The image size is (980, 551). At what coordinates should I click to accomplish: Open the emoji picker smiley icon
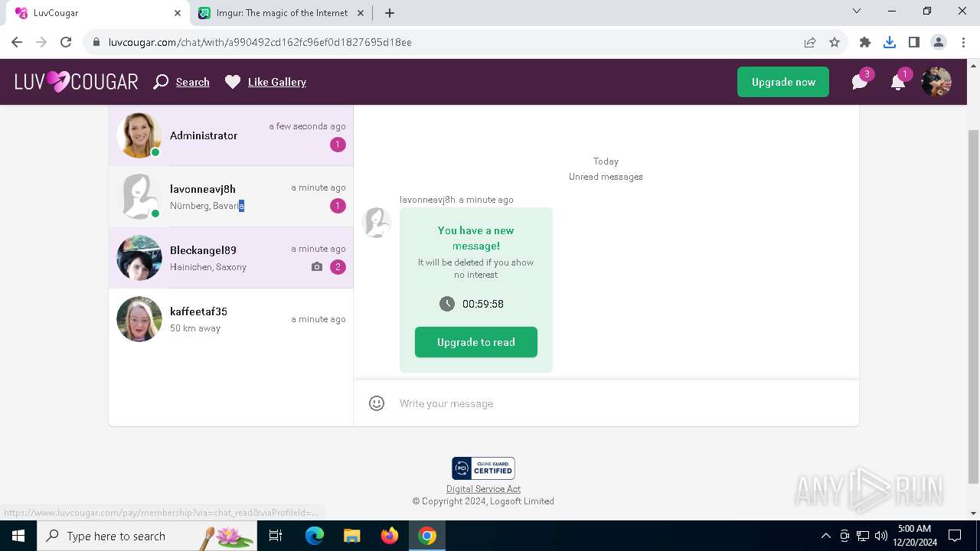pyautogui.click(x=377, y=403)
